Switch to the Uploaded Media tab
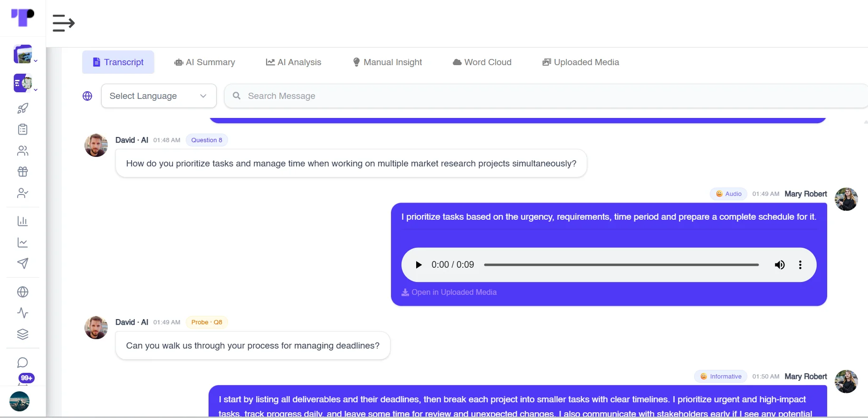Screen dimensions: 868x418 click(581, 62)
